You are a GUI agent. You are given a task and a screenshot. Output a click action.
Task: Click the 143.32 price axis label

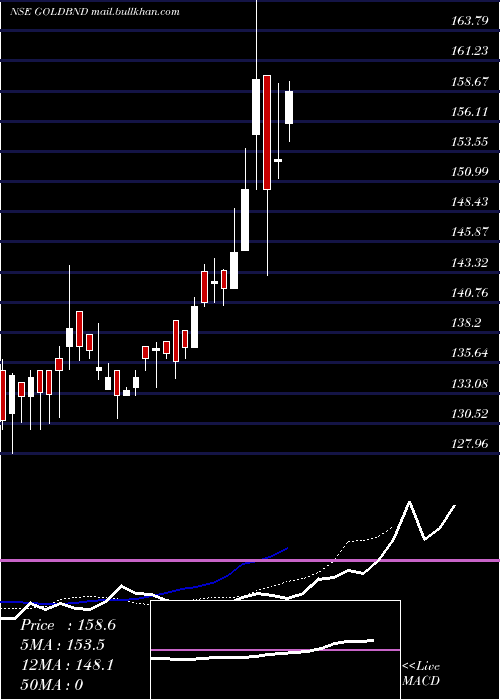[469, 262]
